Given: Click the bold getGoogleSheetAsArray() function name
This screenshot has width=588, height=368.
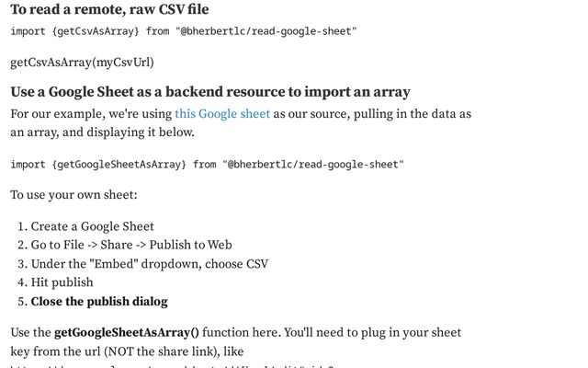Looking at the screenshot, I should click(127, 333).
